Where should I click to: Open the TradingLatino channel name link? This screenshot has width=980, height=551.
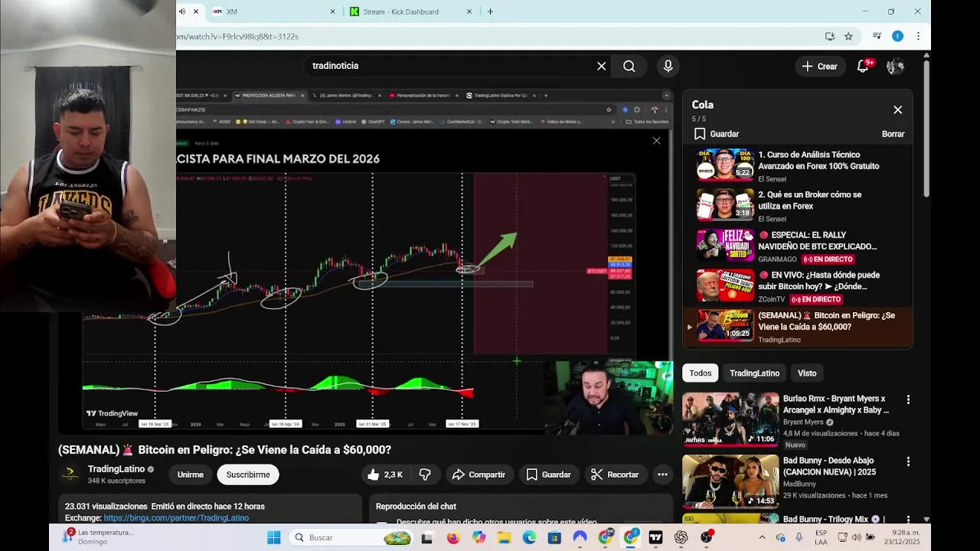pos(116,469)
